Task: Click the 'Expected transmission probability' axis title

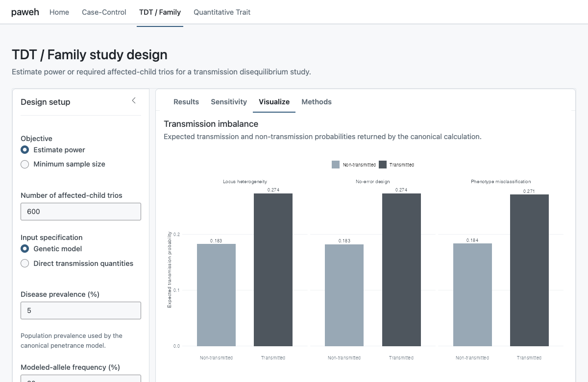Action: tap(170, 270)
